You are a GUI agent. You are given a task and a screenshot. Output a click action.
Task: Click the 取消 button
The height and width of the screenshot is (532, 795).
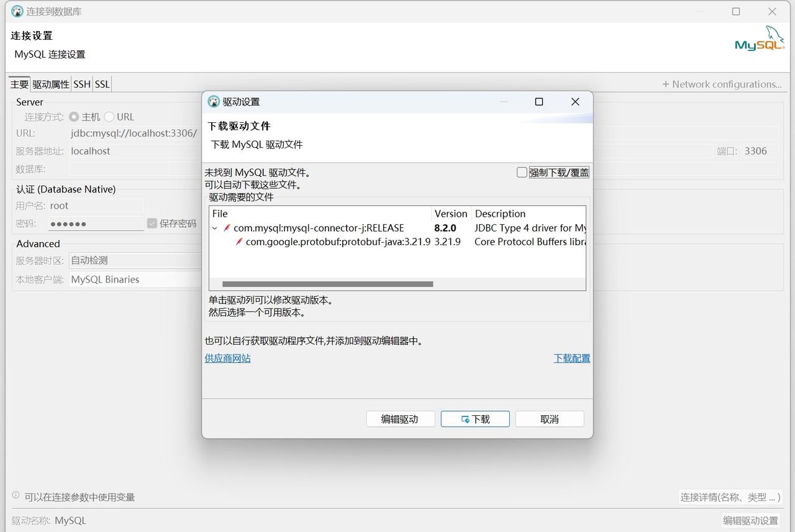(550, 419)
